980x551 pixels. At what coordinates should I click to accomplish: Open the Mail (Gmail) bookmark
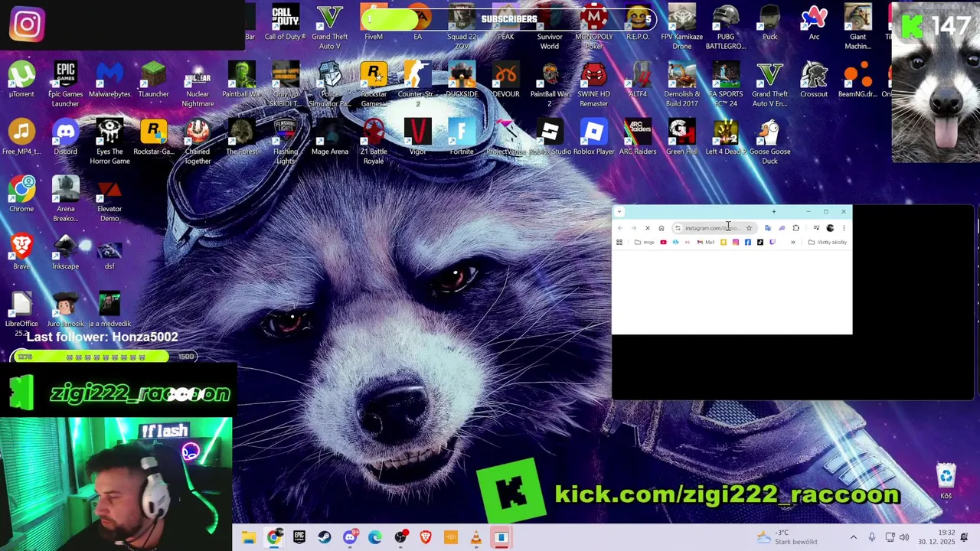pos(706,243)
